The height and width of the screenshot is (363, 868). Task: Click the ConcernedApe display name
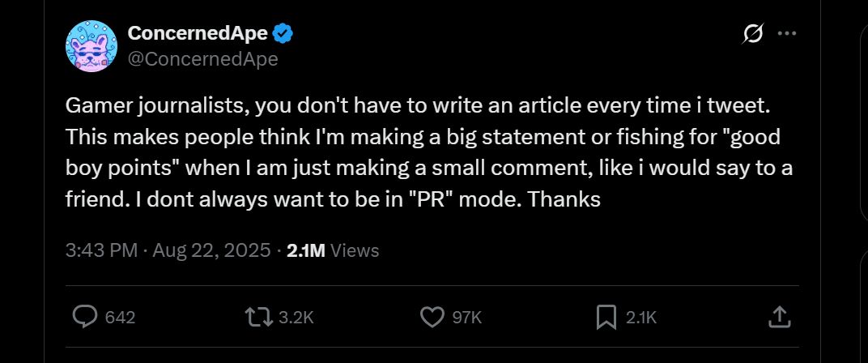coord(199,33)
